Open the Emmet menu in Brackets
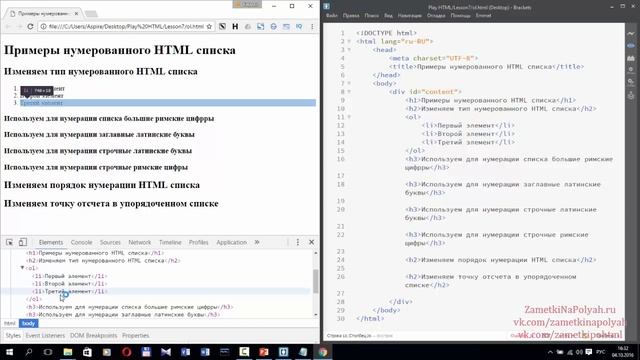640x360 pixels. [x=484, y=16]
